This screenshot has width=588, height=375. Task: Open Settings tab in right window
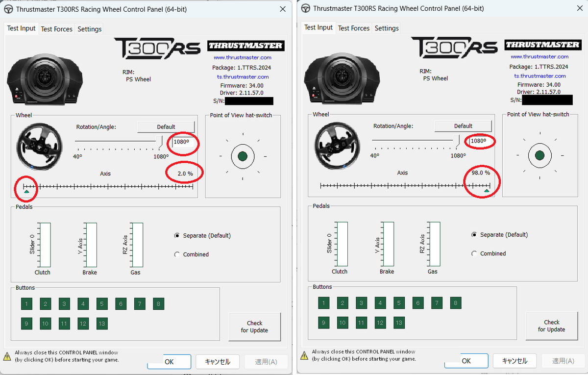click(x=387, y=28)
